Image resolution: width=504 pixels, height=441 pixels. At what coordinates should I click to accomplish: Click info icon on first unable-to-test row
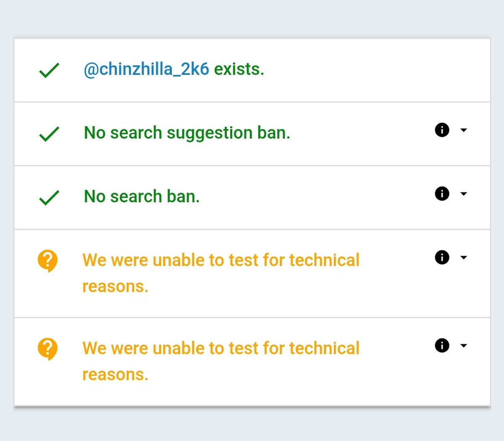point(442,257)
